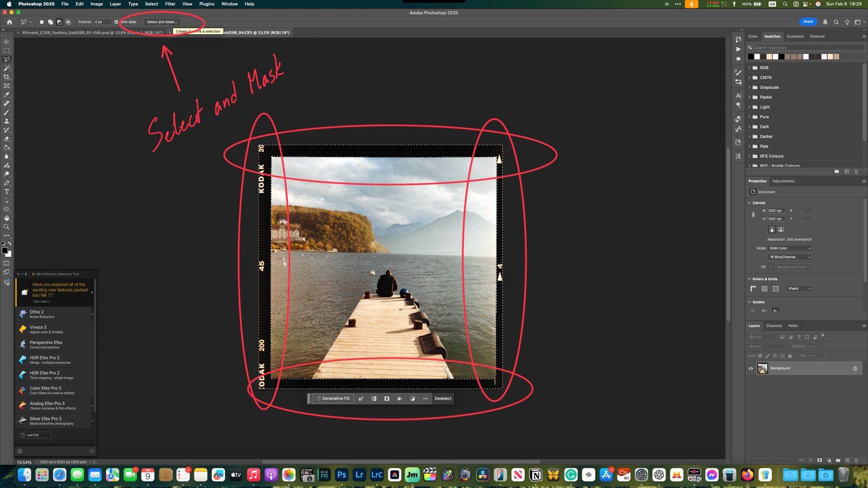Open the RGB Color mode dropdown
868x488 pixels.
click(790, 248)
